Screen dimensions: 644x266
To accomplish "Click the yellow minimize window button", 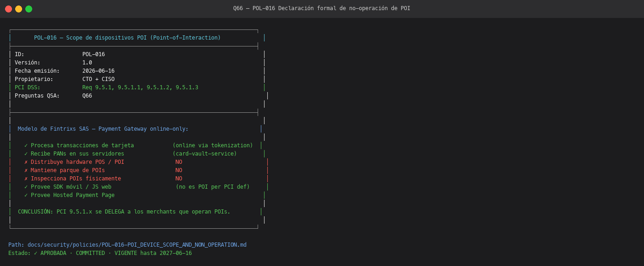I will point(18,9).
